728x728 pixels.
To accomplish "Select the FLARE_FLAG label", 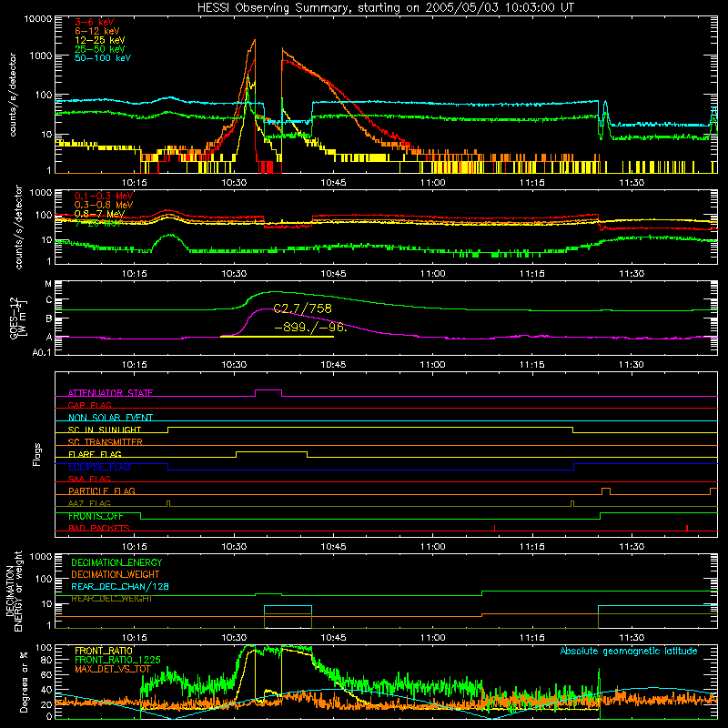I will [95, 454].
